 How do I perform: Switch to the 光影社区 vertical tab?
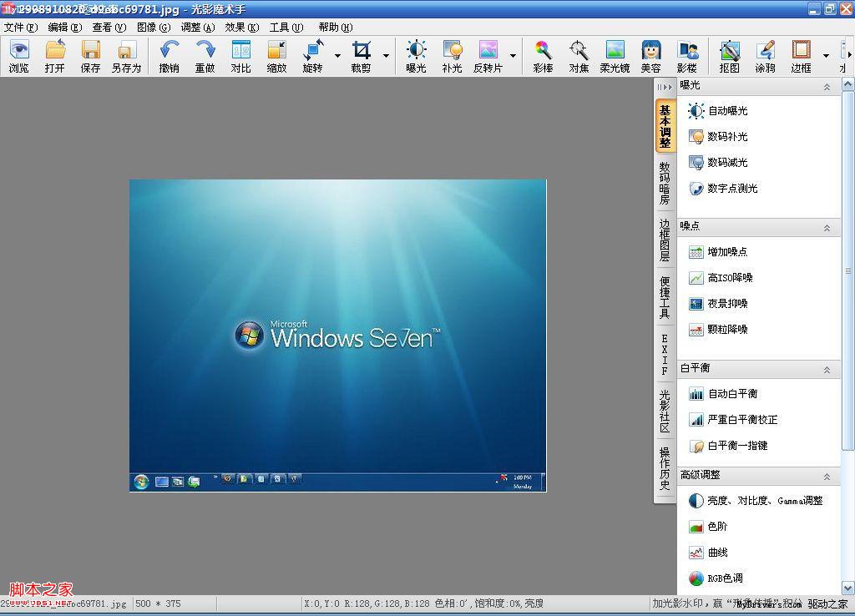tap(665, 411)
